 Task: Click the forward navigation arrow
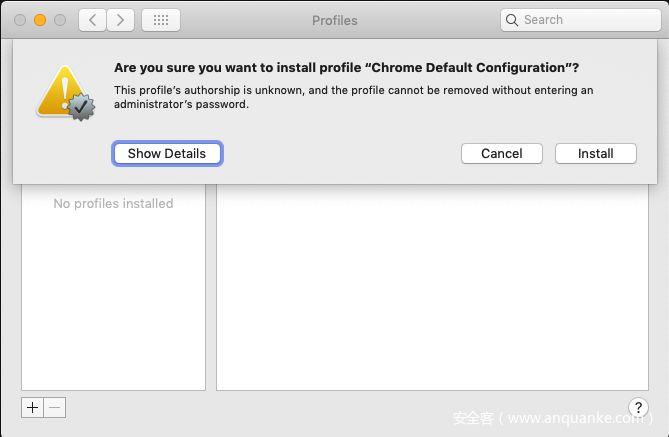pyautogui.click(x=120, y=20)
